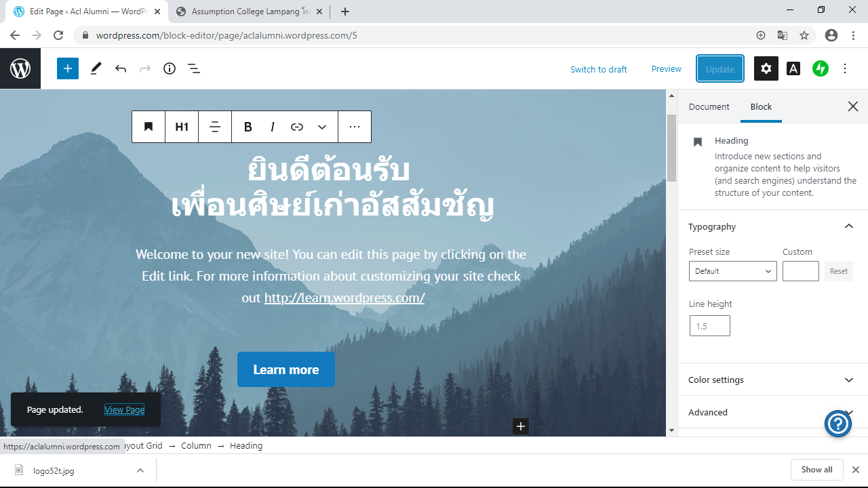Click the Line height input field
The width and height of the screenshot is (868, 488).
tap(709, 326)
